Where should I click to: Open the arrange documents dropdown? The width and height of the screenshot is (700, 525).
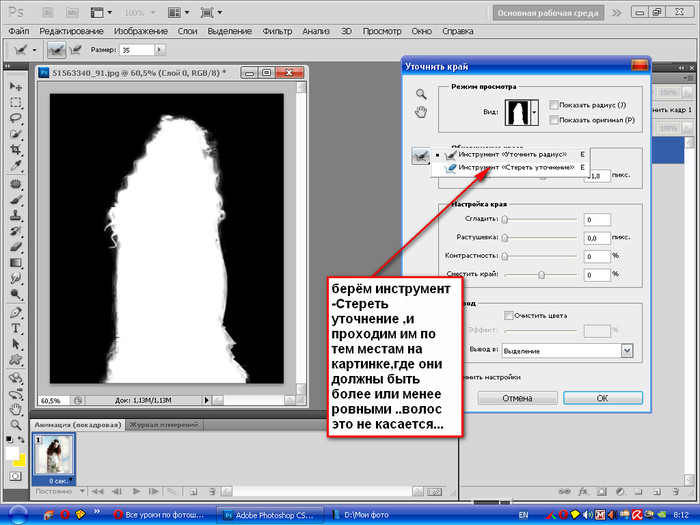tap(187, 12)
